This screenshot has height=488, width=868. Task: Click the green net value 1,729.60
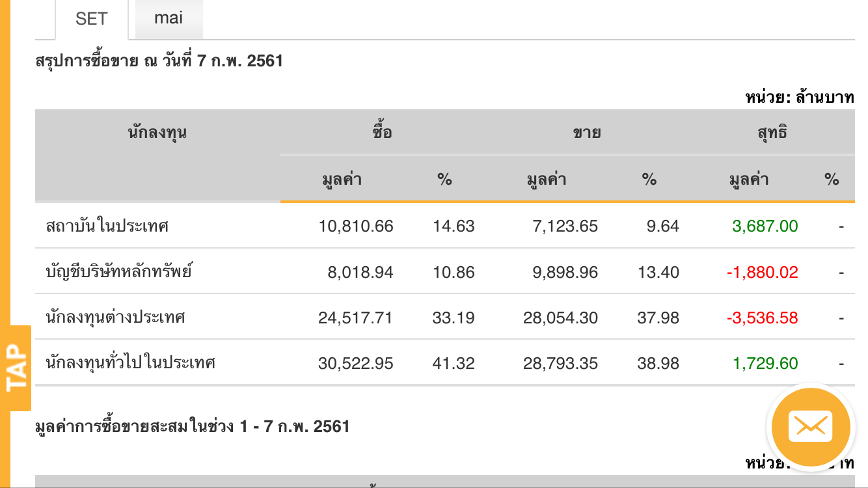pos(765,363)
